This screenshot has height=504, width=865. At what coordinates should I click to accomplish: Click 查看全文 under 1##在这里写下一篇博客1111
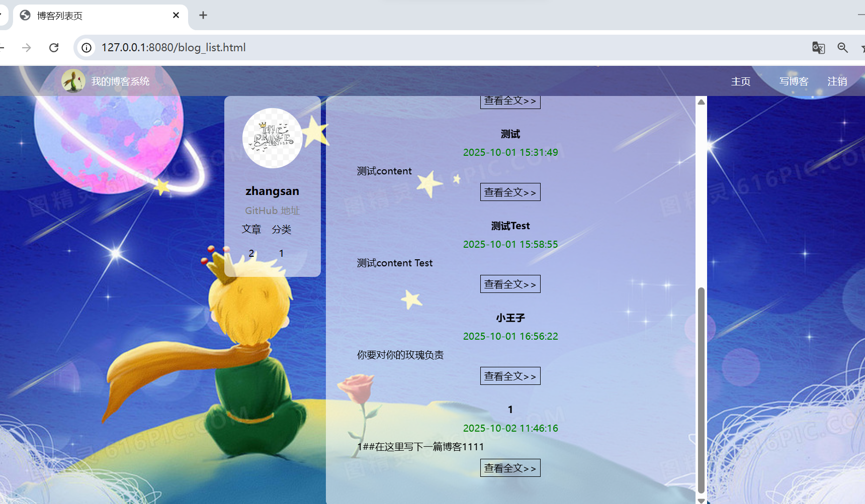pos(510,468)
